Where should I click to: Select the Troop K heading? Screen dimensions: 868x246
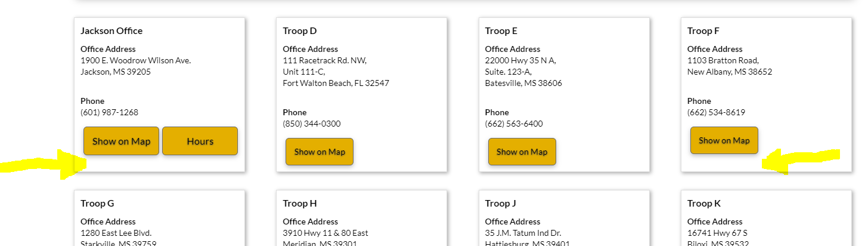[x=704, y=203]
